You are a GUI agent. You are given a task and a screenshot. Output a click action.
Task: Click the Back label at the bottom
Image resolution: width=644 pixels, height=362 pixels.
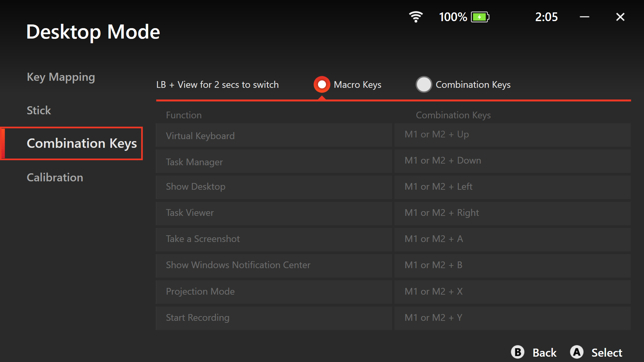point(544,353)
